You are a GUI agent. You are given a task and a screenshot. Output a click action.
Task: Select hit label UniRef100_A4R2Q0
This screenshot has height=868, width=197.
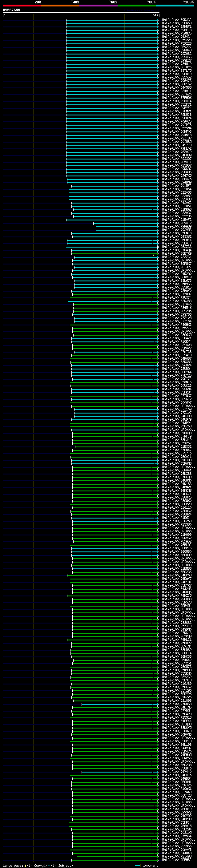point(177,274)
